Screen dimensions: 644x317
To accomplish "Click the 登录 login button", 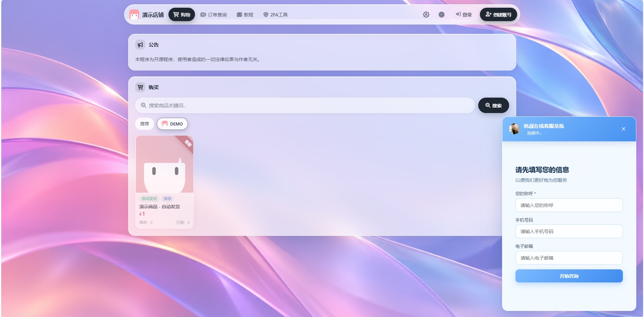I will (x=463, y=14).
